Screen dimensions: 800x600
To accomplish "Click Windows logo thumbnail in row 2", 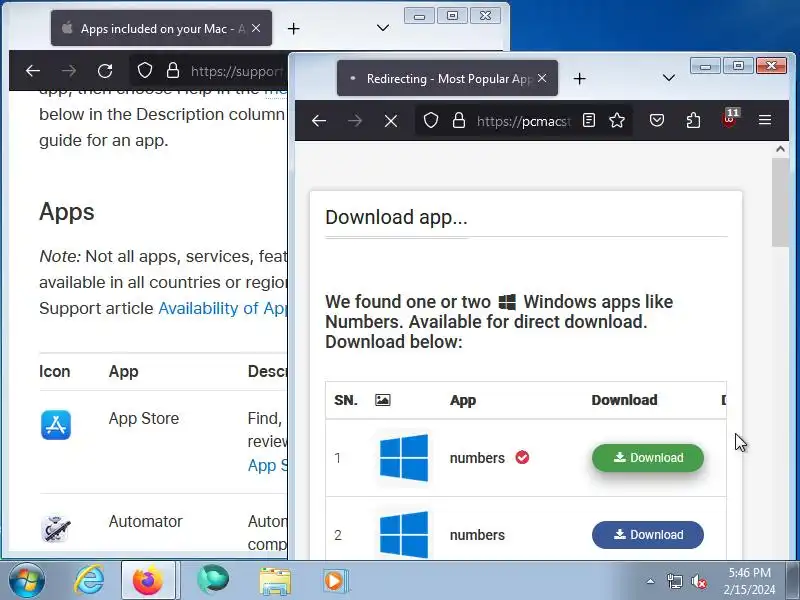I will (404, 534).
